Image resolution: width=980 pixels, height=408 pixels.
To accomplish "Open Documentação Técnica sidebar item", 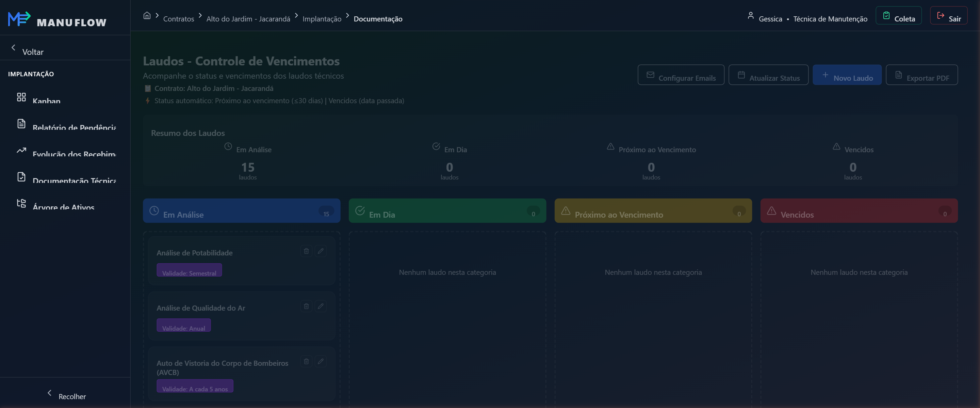I will [x=65, y=177].
